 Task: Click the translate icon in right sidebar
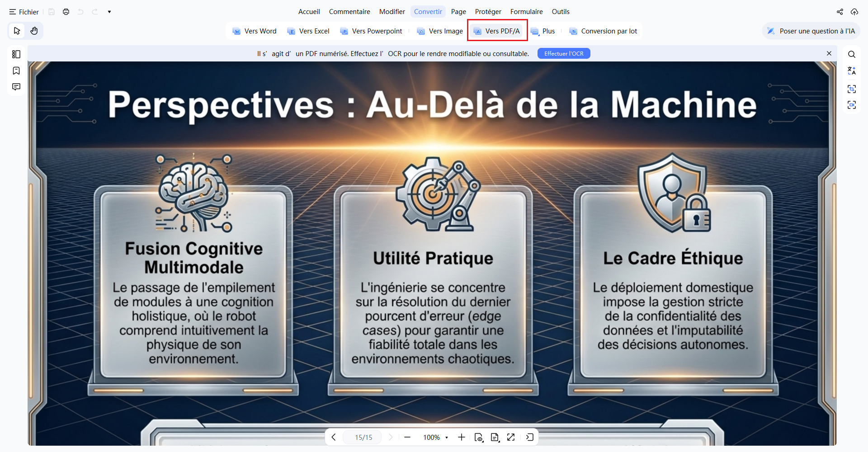(x=852, y=71)
